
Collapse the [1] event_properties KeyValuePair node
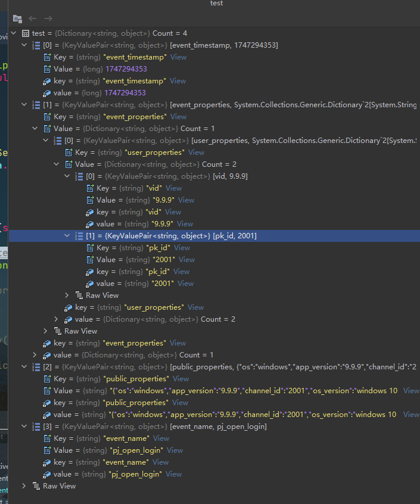[24, 104]
